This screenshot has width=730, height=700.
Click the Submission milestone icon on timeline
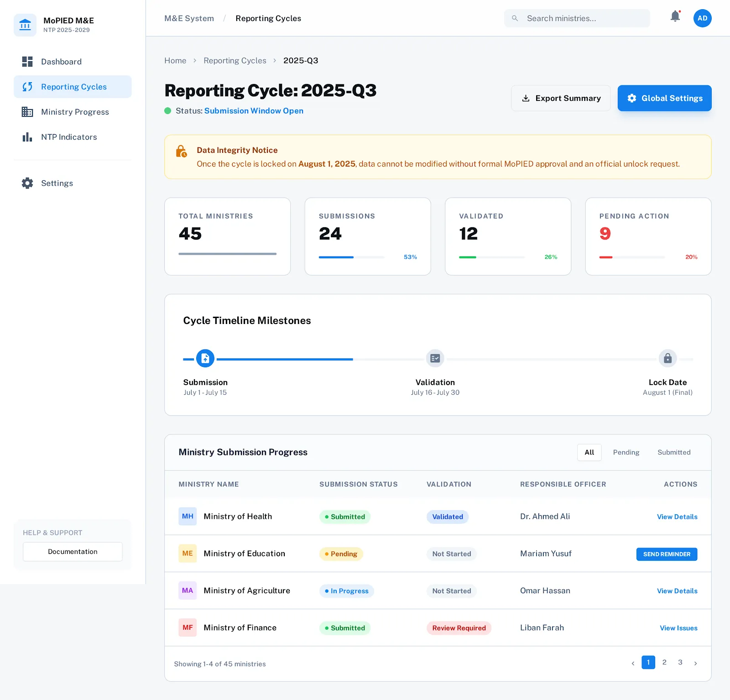click(205, 359)
